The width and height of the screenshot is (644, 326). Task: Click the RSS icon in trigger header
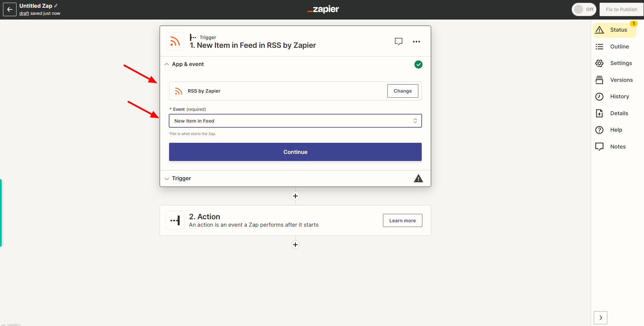(x=175, y=41)
